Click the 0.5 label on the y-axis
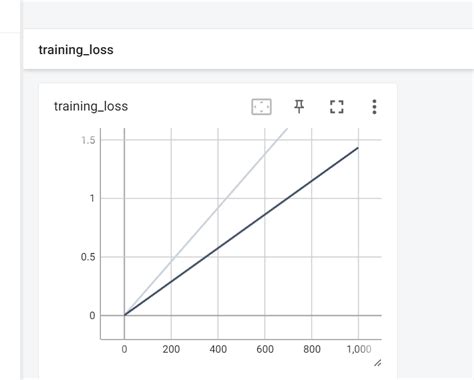Image resolution: width=474 pixels, height=380 pixels. click(x=88, y=257)
